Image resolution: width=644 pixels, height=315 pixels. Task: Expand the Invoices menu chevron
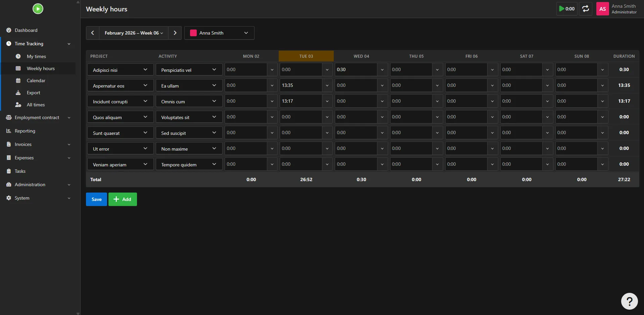click(x=69, y=145)
